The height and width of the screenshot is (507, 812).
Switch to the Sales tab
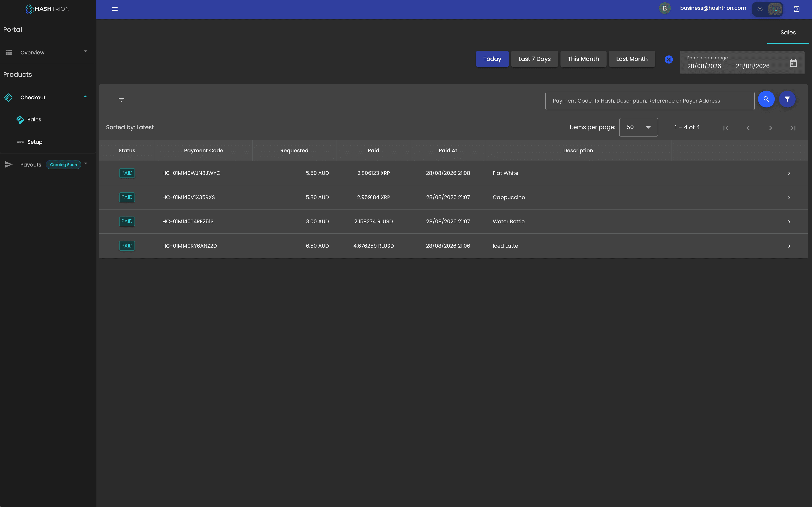coord(788,33)
